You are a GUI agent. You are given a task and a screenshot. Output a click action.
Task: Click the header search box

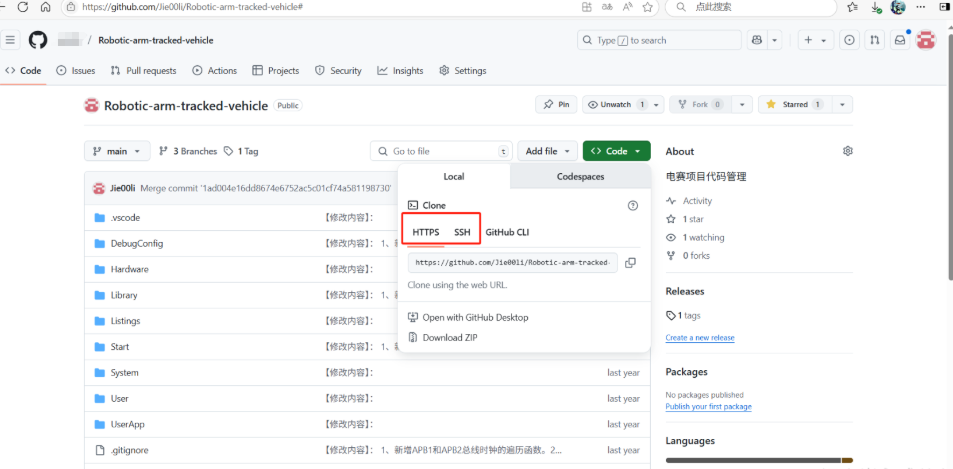[x=659, y=40]
